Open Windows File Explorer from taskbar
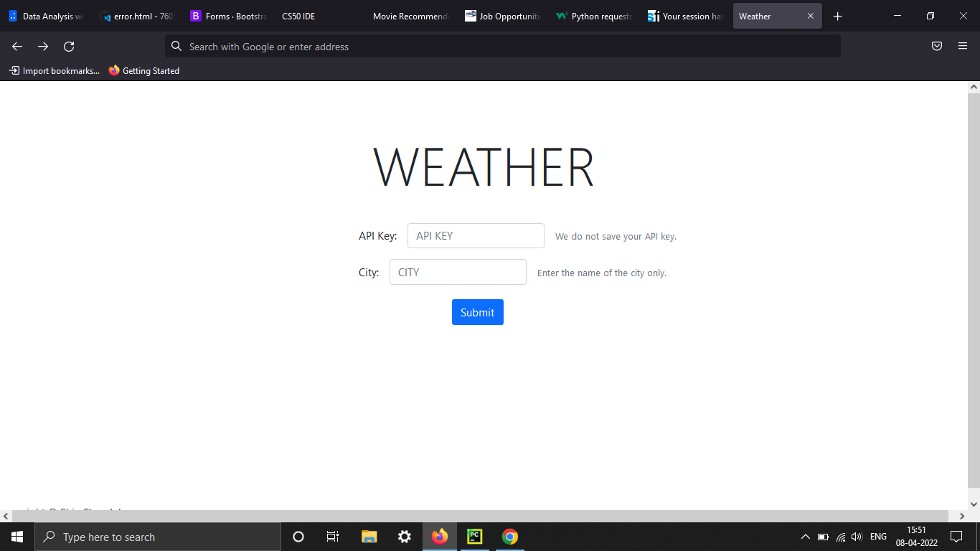This screenshot has height=551, width=980. tap(369, 537)
